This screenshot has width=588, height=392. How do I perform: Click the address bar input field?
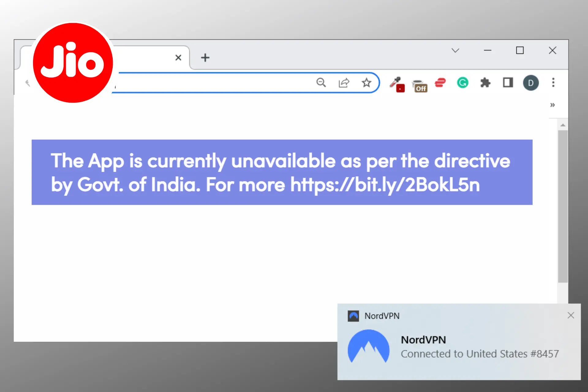click(245, 83)
